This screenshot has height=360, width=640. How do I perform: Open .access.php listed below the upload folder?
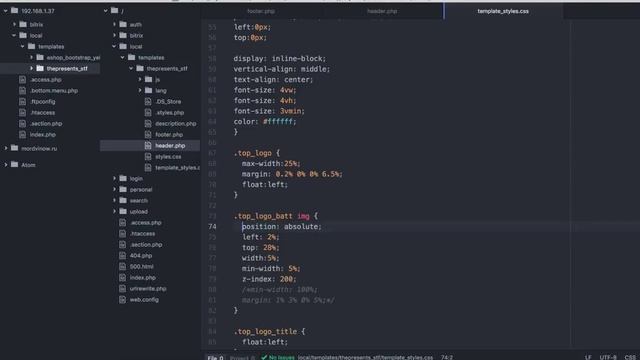(x=146, y=222)
